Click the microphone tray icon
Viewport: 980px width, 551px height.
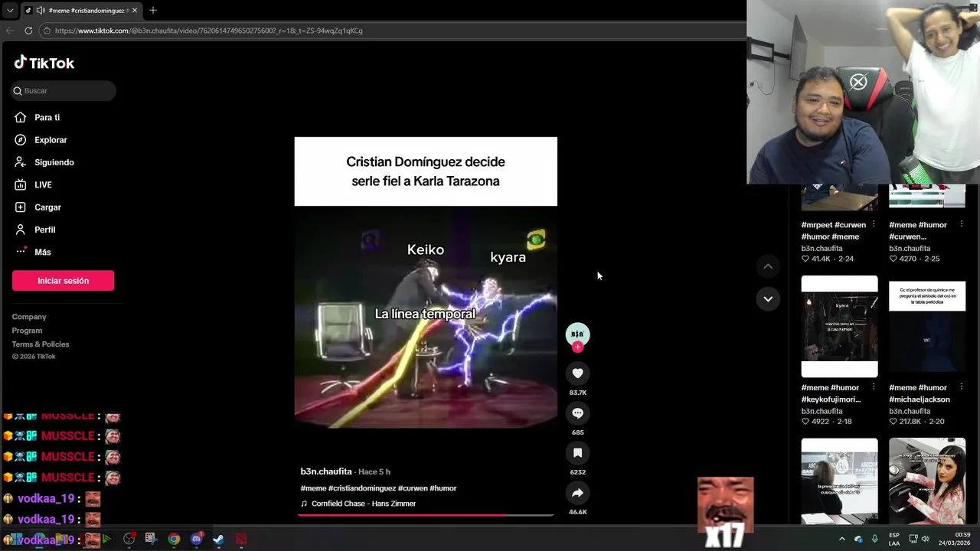pyautogui.click(x=874, y=539)
